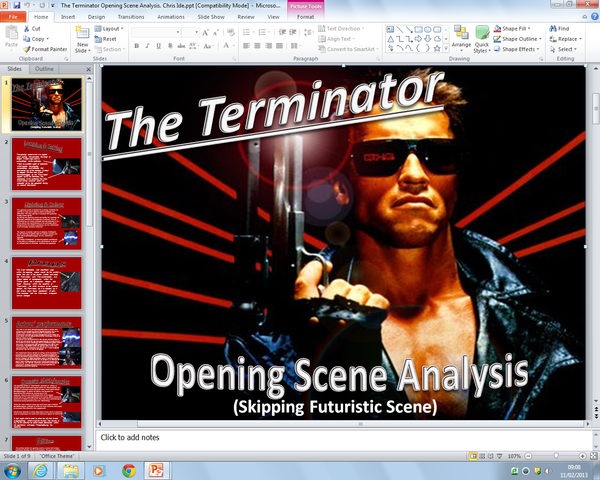
Task: Justify the text in the Paragraph group
Action: click(279, 46)
